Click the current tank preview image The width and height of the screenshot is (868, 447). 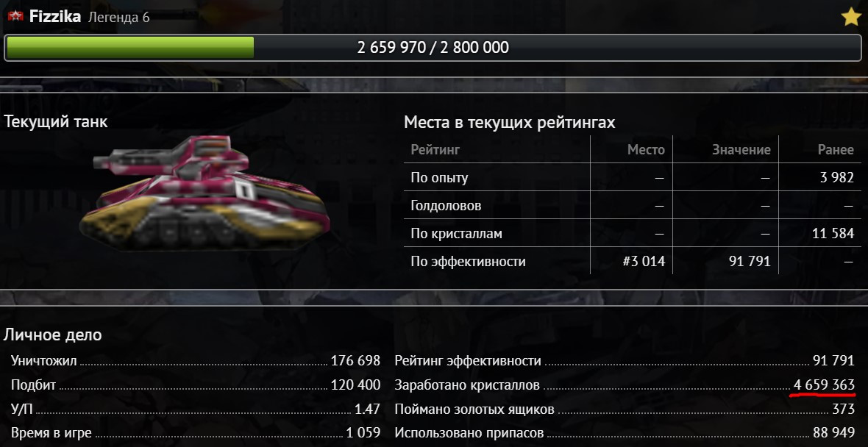(204, 193)
